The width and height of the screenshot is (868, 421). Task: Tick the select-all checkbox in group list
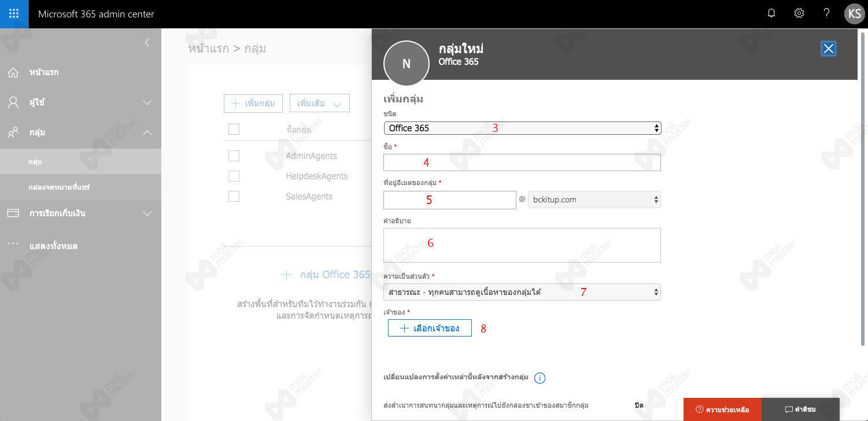234,129
